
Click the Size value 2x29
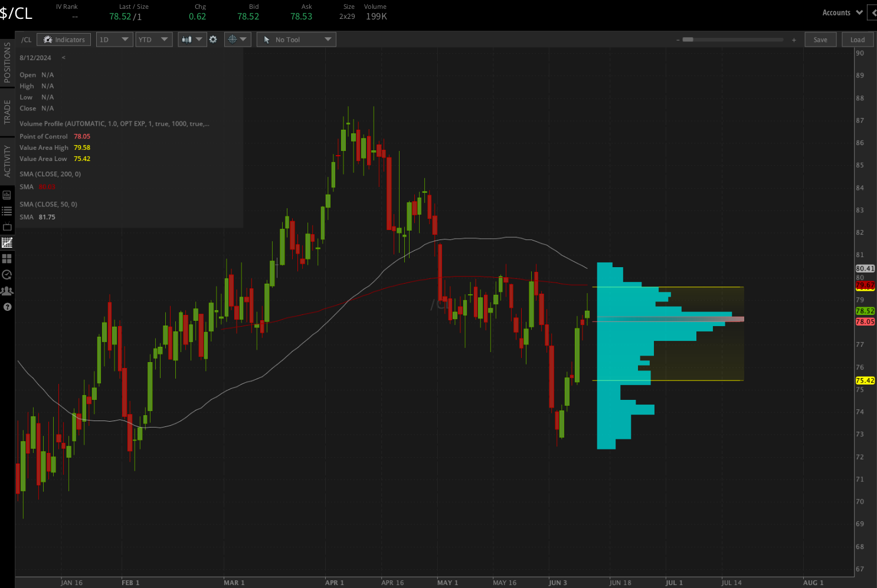[x=347, y=17]
